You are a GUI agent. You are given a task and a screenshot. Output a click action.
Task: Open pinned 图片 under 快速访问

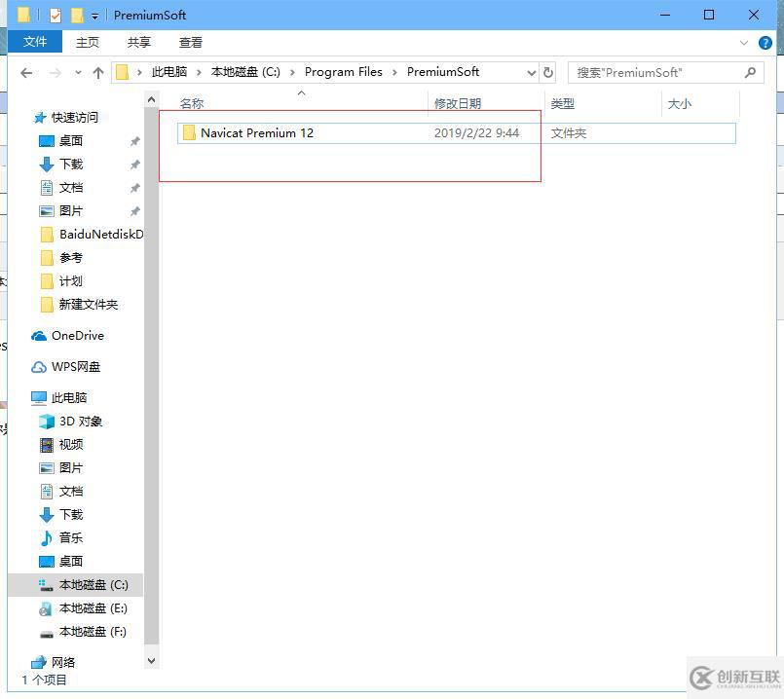pyautogui.click(x=70, y=211)
